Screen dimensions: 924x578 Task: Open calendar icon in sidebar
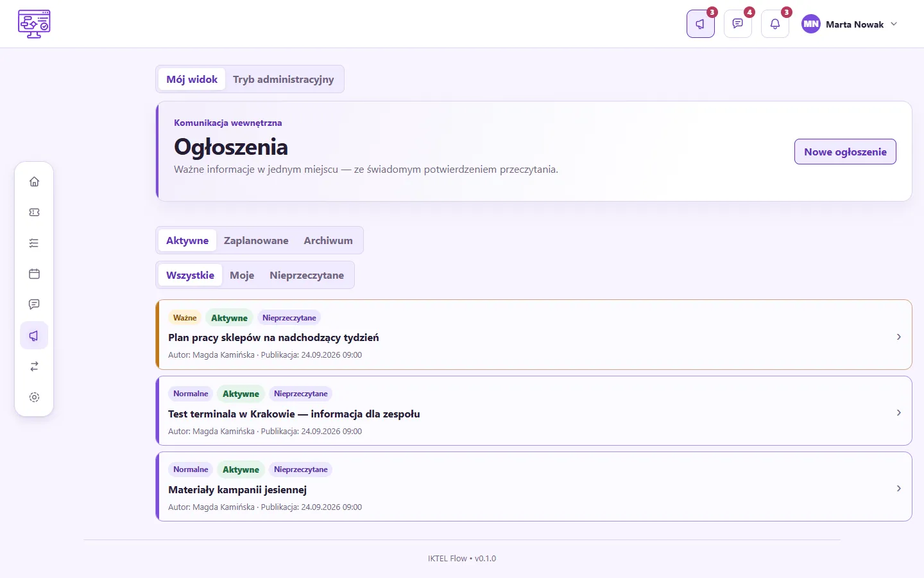pos(34,274)
